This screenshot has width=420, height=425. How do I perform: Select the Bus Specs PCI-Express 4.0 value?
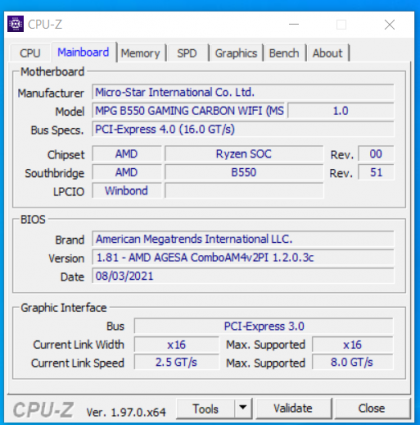pyautogui.click(x=243, y=129)
